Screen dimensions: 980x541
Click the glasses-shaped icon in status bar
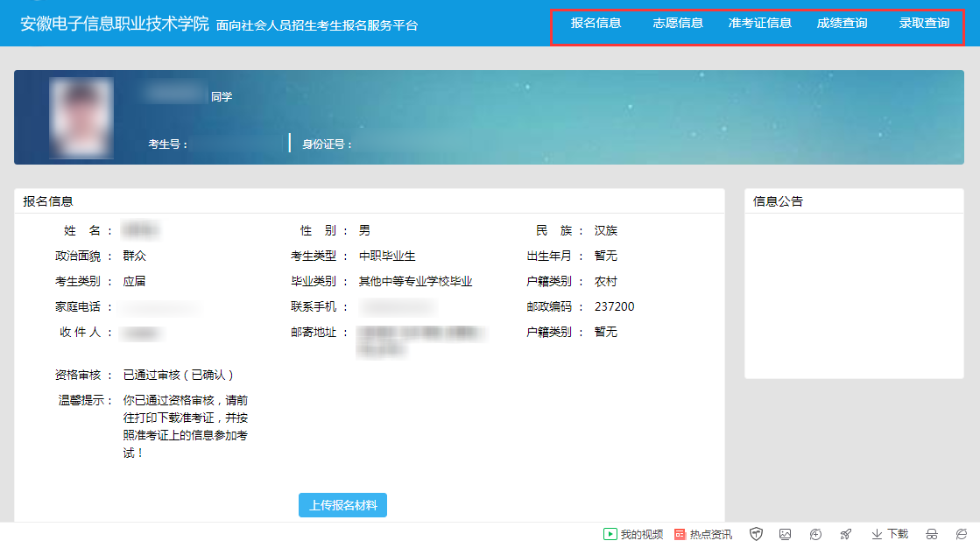pos(932,534)
